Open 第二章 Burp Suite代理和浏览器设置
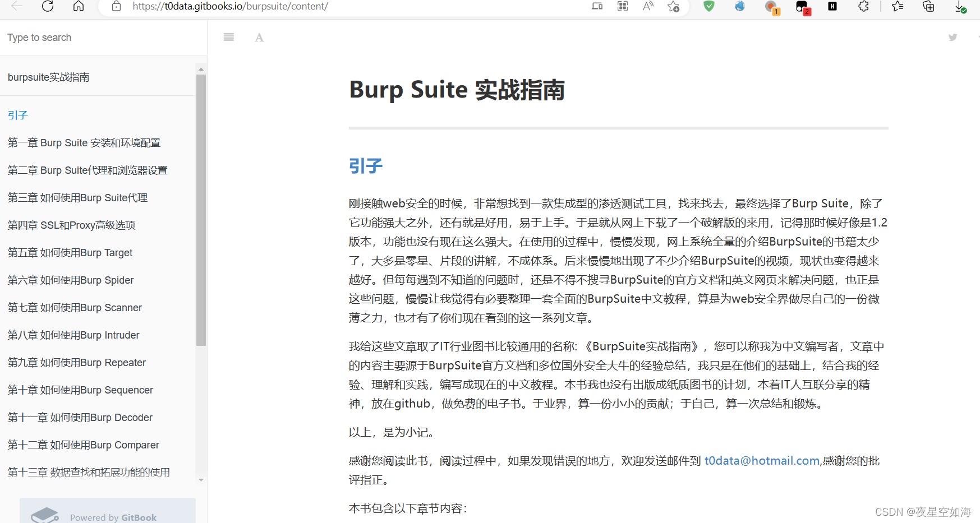Image resolution: width=980 pixels, height=523 pixels. point(88,170)
